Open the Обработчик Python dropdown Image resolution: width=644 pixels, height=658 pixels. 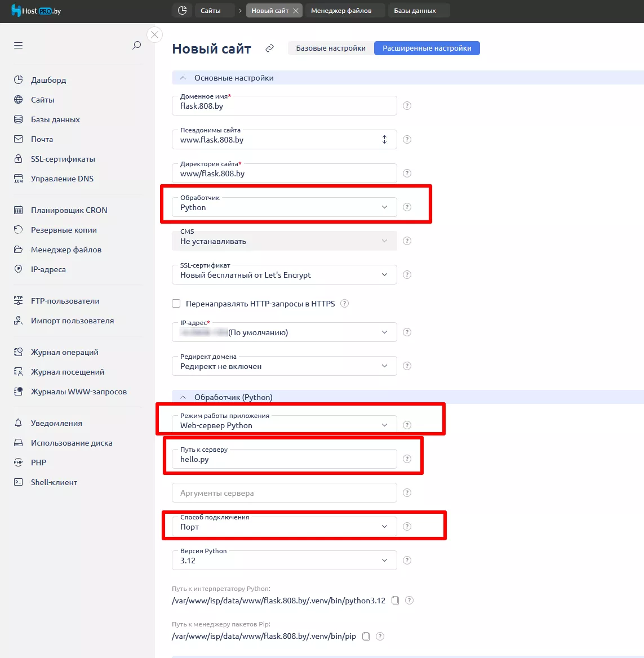tap(284, 207)
